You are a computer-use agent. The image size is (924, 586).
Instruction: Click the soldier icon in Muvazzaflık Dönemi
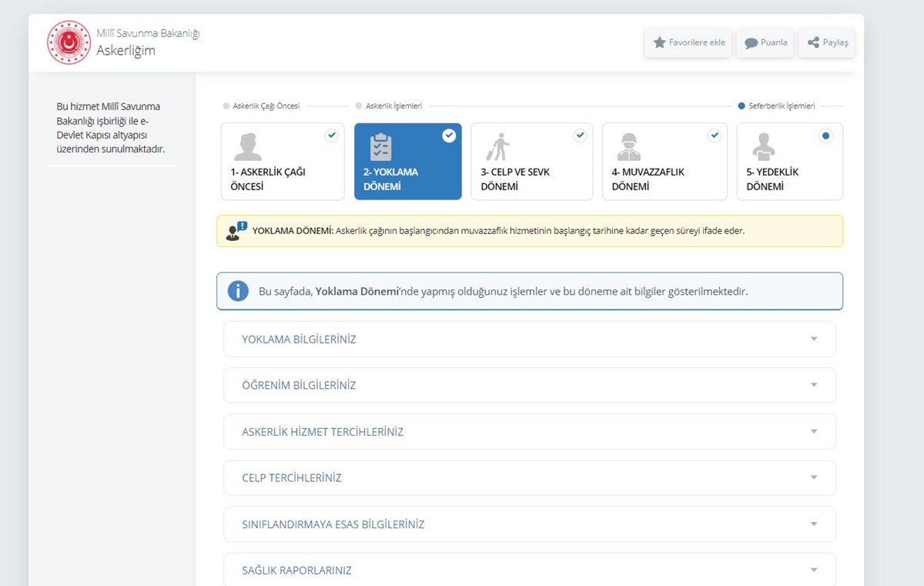(629, 146)
